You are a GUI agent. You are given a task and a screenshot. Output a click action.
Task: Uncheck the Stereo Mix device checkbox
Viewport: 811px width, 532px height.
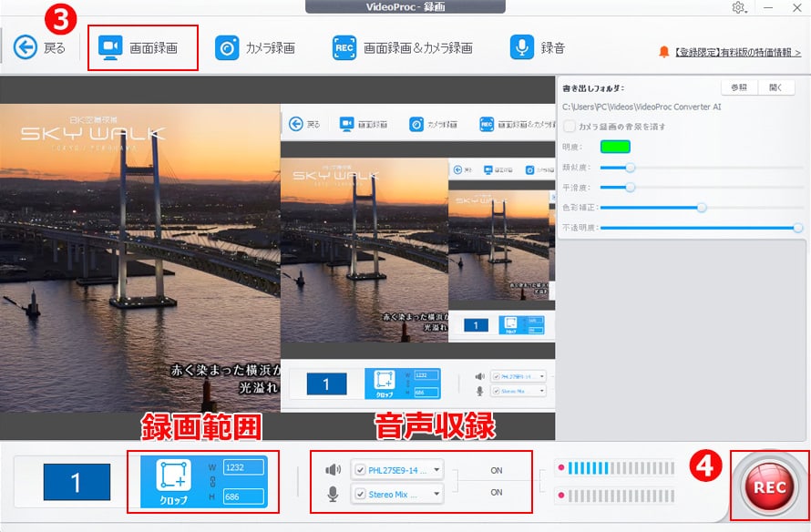click(x=361, y=495)
